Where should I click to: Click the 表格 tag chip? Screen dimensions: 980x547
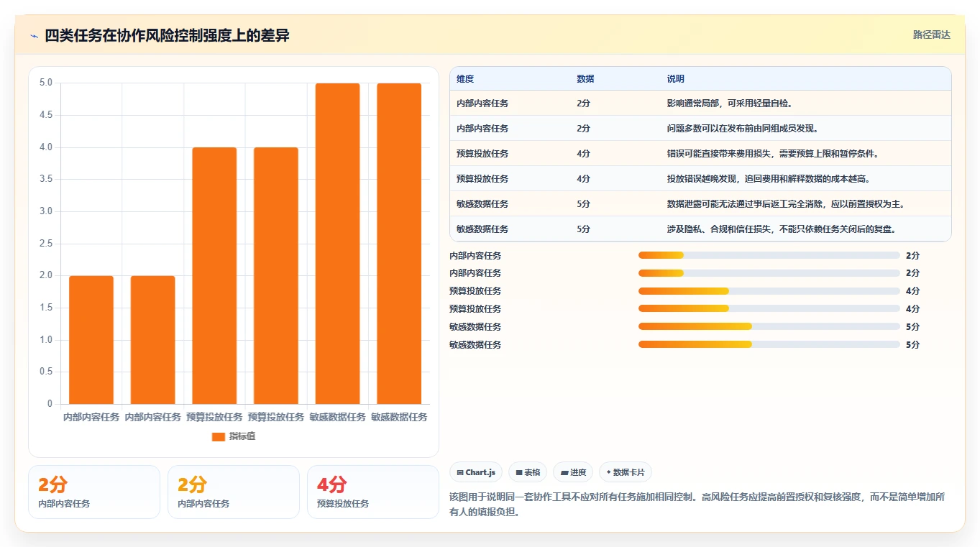pos(528,472)
